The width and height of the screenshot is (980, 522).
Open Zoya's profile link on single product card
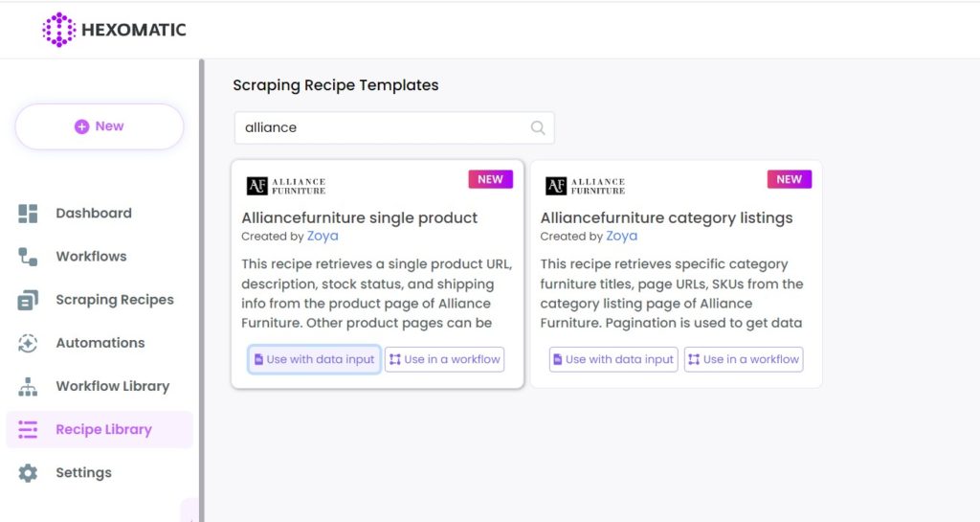point(323,236)
